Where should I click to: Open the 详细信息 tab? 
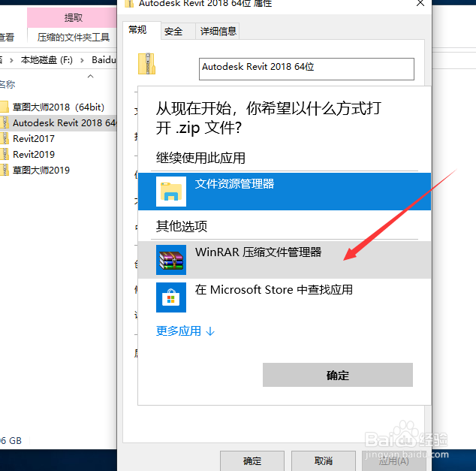click(x=218, y=32)
